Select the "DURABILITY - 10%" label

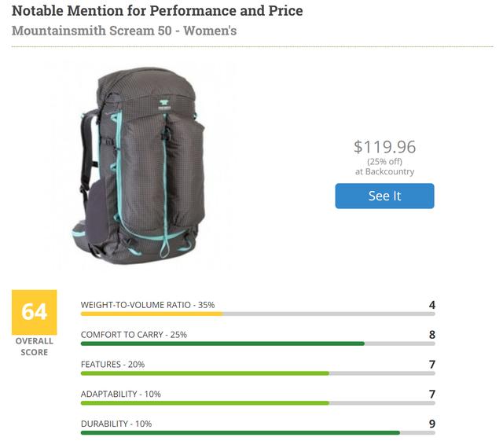(x=116, y=424)
